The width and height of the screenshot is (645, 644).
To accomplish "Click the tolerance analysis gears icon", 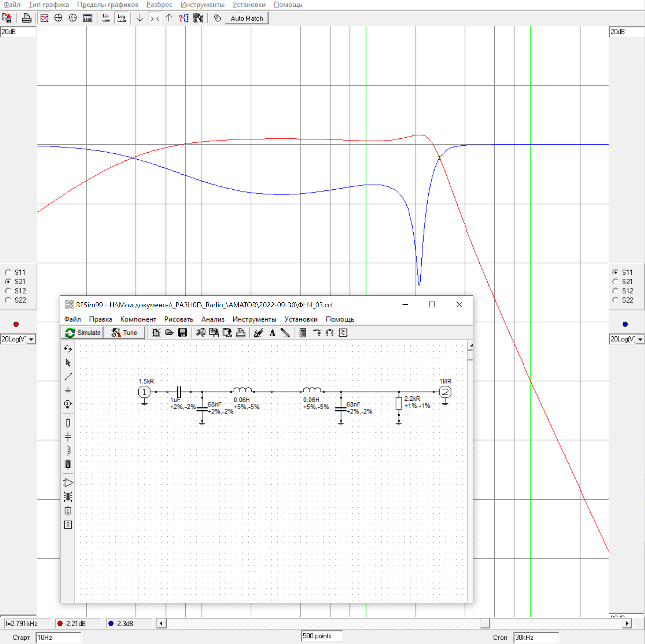I will (198, 18).
